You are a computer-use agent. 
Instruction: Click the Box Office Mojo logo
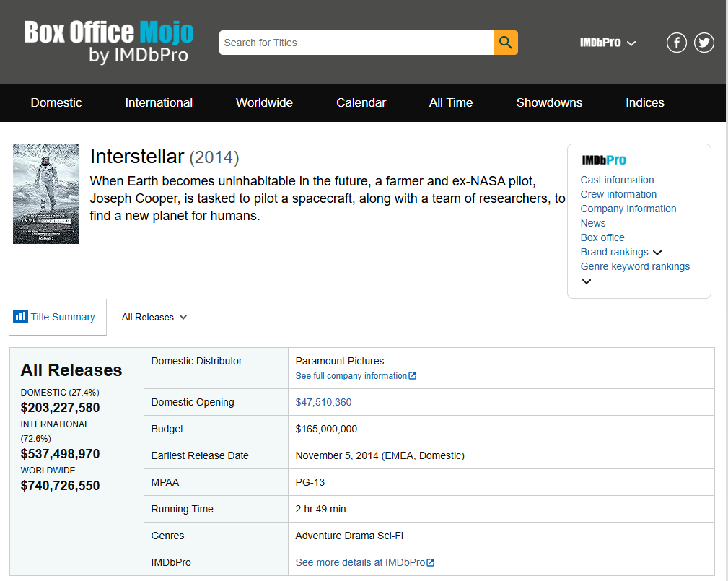[109, 41]
